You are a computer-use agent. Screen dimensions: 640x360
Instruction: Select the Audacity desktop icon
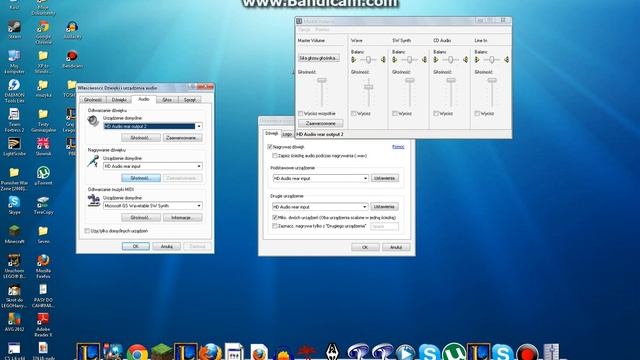point(72,29)
